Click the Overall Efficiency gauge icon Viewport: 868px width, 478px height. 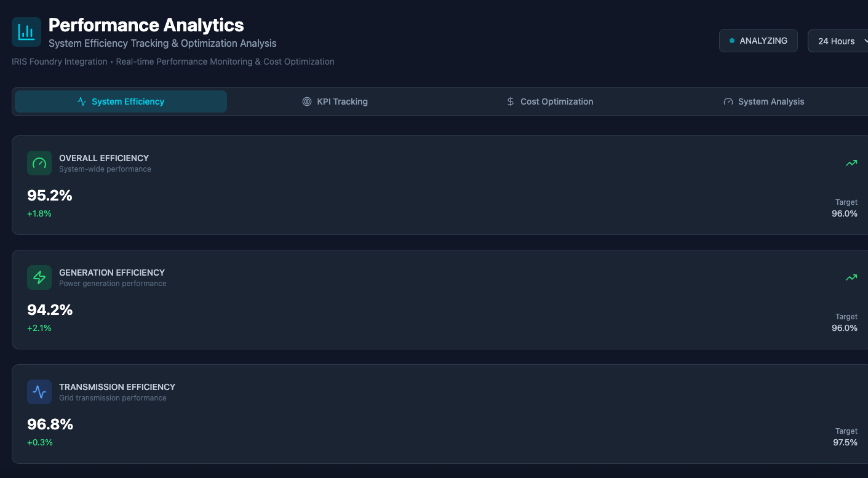pyautogui.click(x=39, y=163)
